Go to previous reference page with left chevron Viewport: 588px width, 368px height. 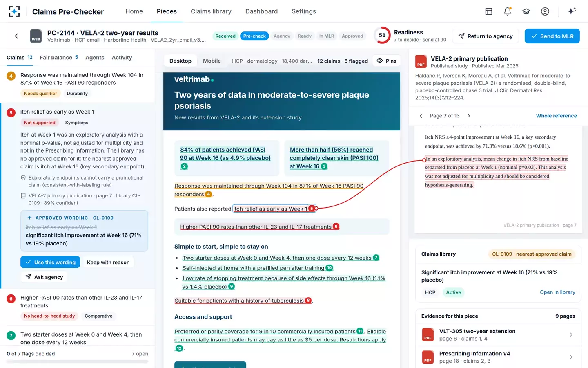tap(421, 116)
